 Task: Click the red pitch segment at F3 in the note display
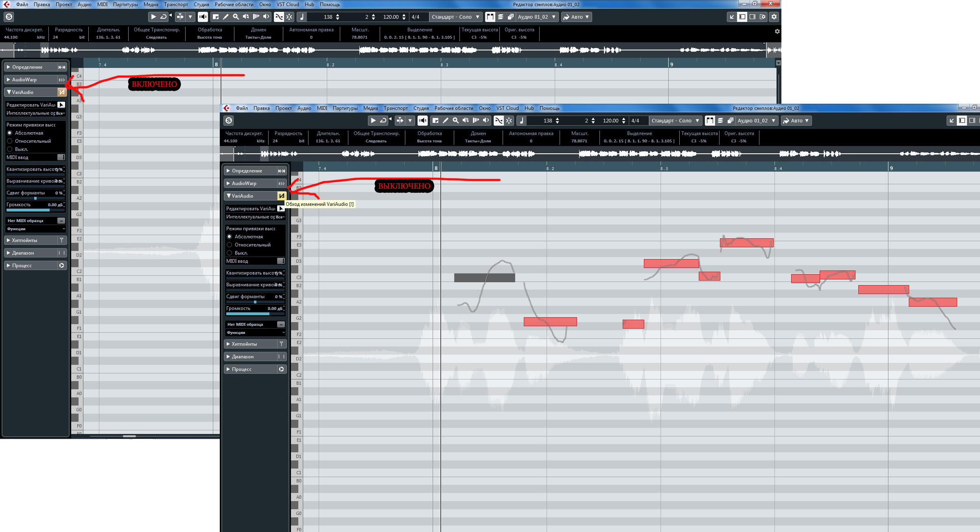coord(746,243)
